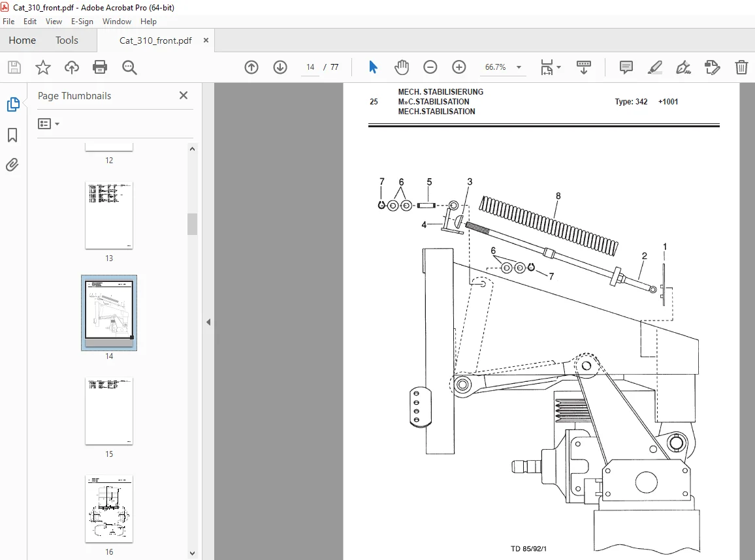Click the "+1001" text in header
This screenshot has height=560, width=755.
[x=668, y=102]
